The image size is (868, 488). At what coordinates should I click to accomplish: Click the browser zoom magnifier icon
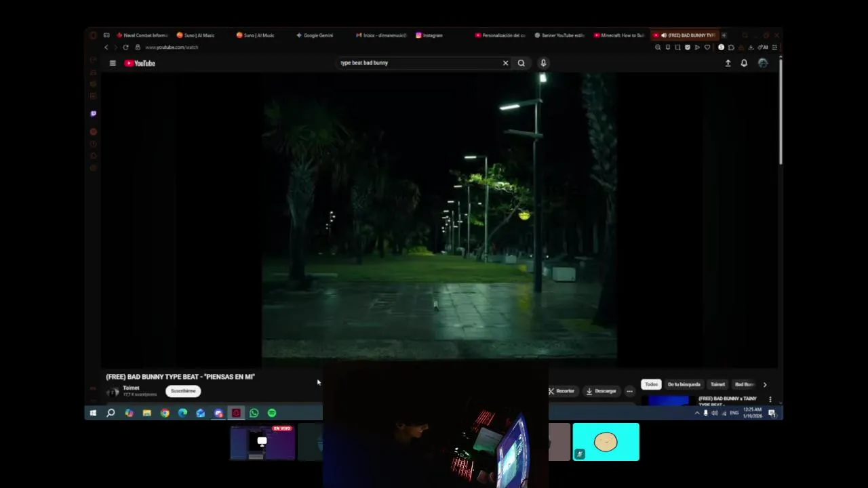(x=658, y=47)
